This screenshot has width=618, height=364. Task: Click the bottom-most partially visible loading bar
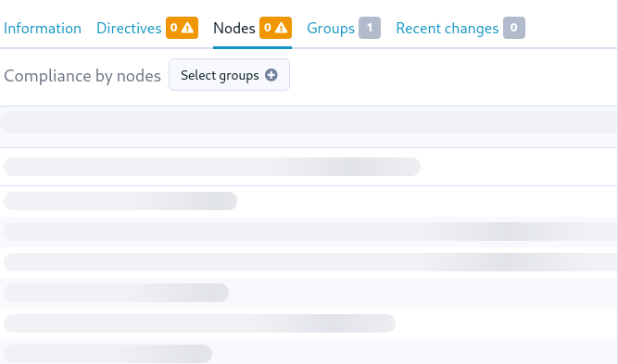(107, 354)
